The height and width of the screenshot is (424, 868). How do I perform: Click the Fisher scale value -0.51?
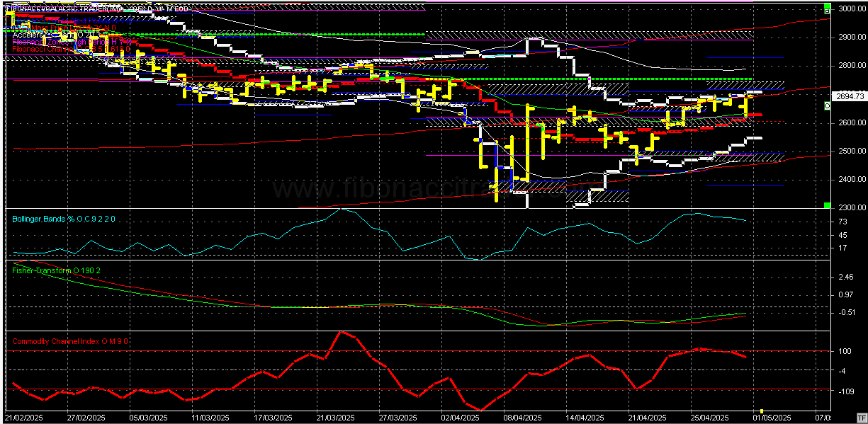(845, 312)
